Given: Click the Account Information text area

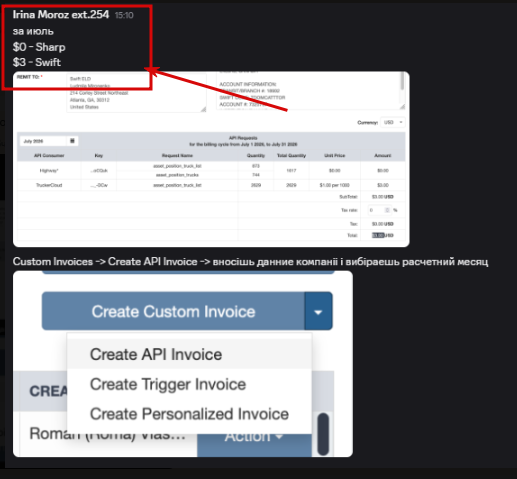Looking at the screenshot, I should [x=311, y=91].
